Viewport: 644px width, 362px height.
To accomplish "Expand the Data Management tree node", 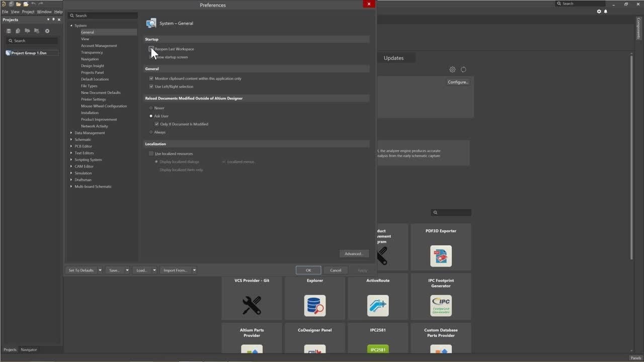I will click(71, 133).
